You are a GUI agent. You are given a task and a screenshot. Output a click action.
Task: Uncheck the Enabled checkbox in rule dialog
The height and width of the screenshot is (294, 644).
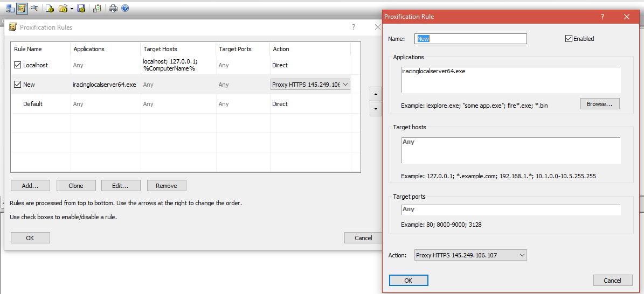point(569,39)
